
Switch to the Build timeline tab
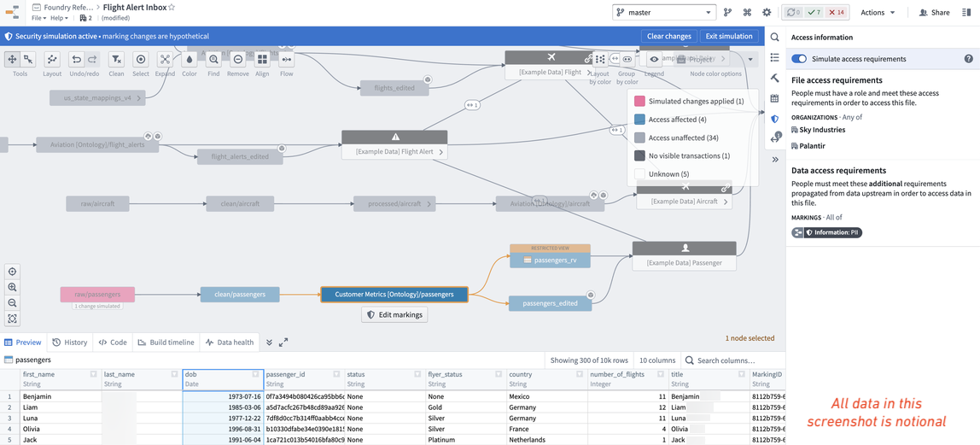coord(166,343)
